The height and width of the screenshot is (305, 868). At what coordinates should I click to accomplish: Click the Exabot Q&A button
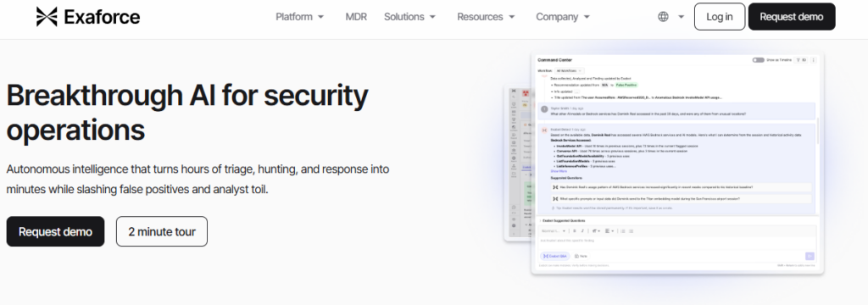tap(554, 257)
